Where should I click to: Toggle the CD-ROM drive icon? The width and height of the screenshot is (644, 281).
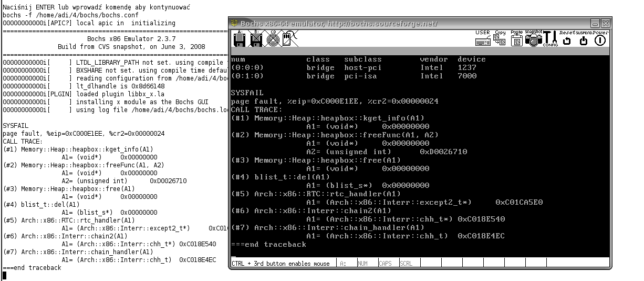pyautogui.click(x=273, y=39)
